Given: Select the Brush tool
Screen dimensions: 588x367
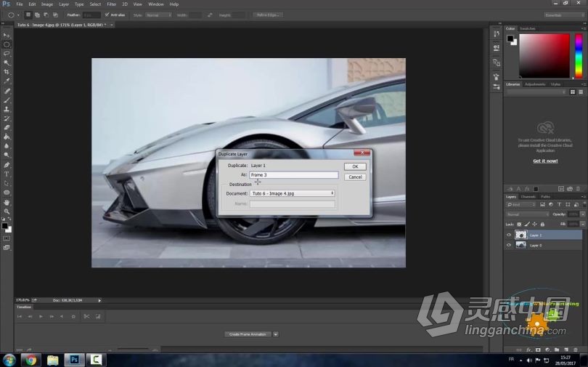Looking at the screenshot, I should click(x=7, y=100).
